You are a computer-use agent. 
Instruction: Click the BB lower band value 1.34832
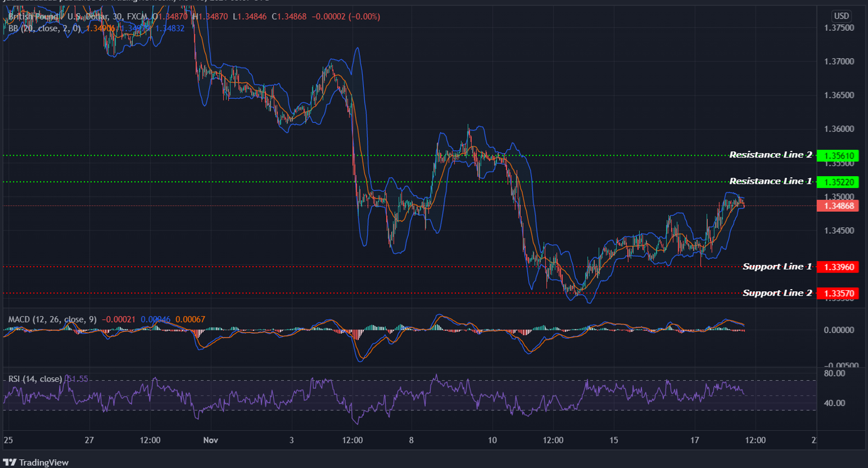click(x=170, y=28)
